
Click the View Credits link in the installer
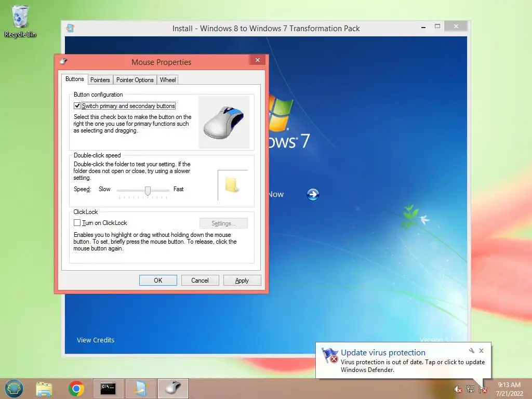96,340
